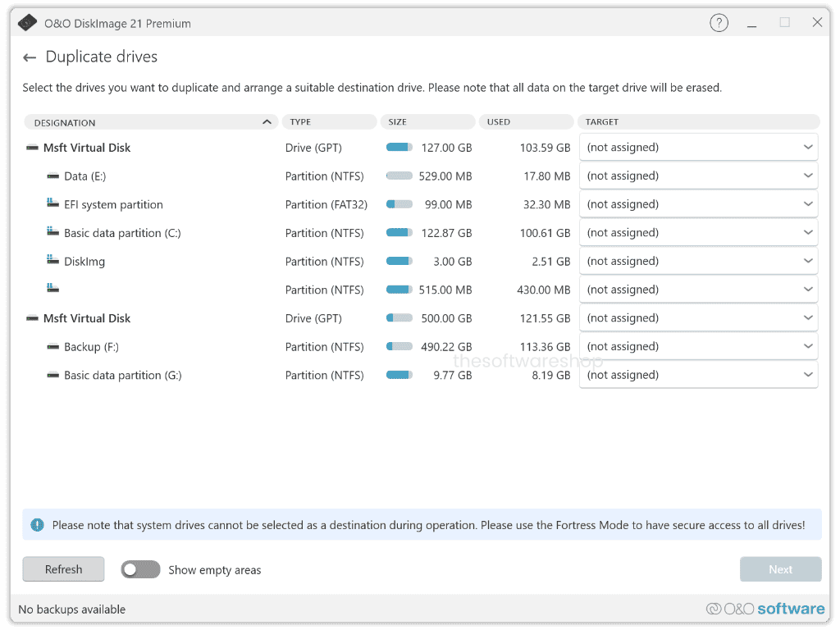Click the icon beside Basic data partition (G:)
This screenshot has width=840, height=630.
[x=52, y=375]
